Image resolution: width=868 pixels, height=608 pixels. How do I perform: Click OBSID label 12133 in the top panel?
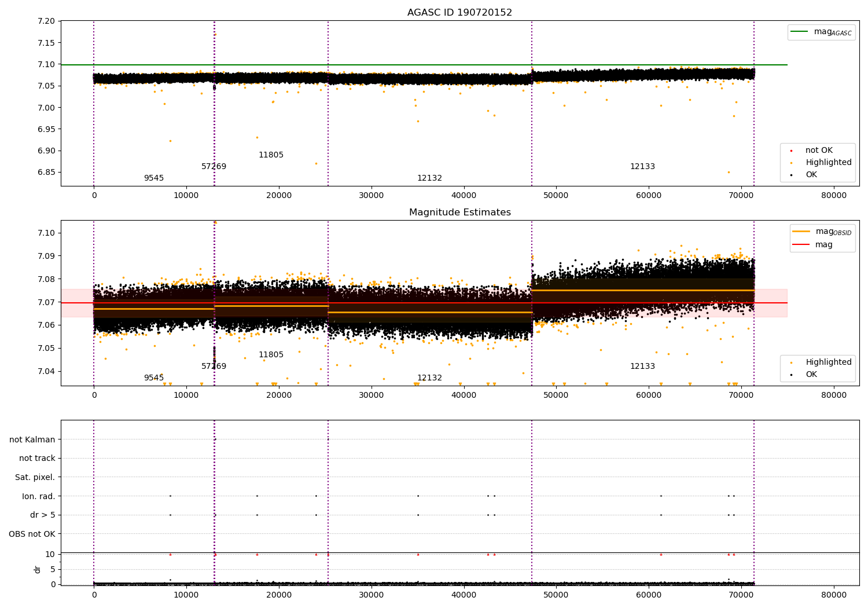(642, 167)
